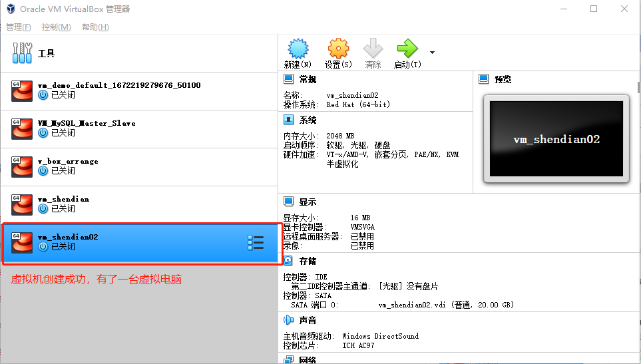Screen dimensions: 641x364
Task: Click the Network (网络) section icon
Action: click(289, 359)
